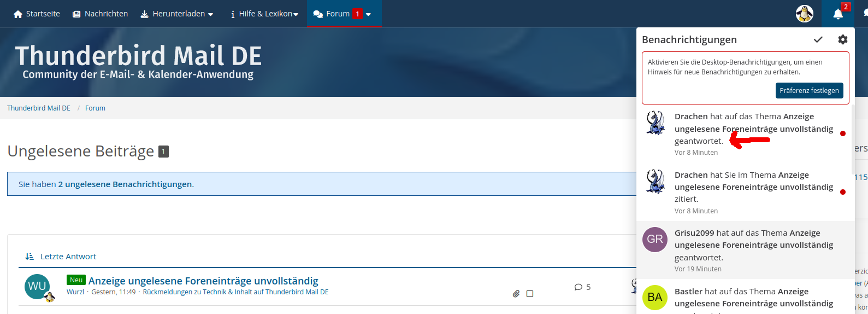
Task: Open the 2 ungelesene Benachrichtigungen link
Action: [126, 184]
